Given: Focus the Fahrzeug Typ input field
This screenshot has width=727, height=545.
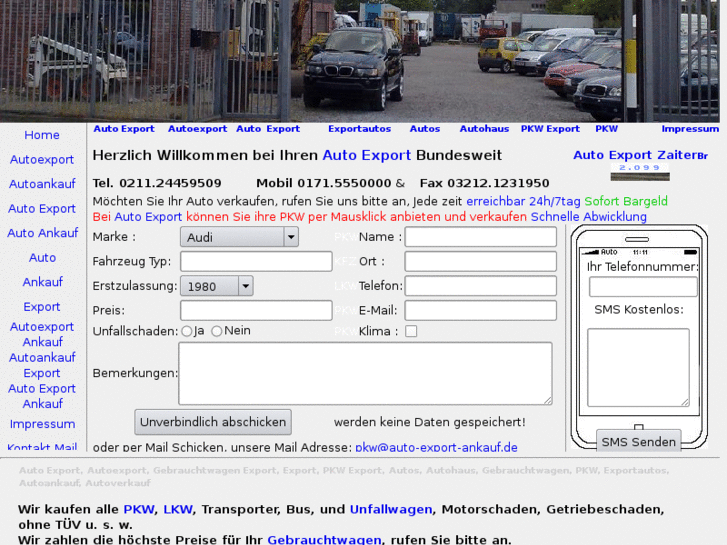Looking at the screenshot, I should [256, 262].
